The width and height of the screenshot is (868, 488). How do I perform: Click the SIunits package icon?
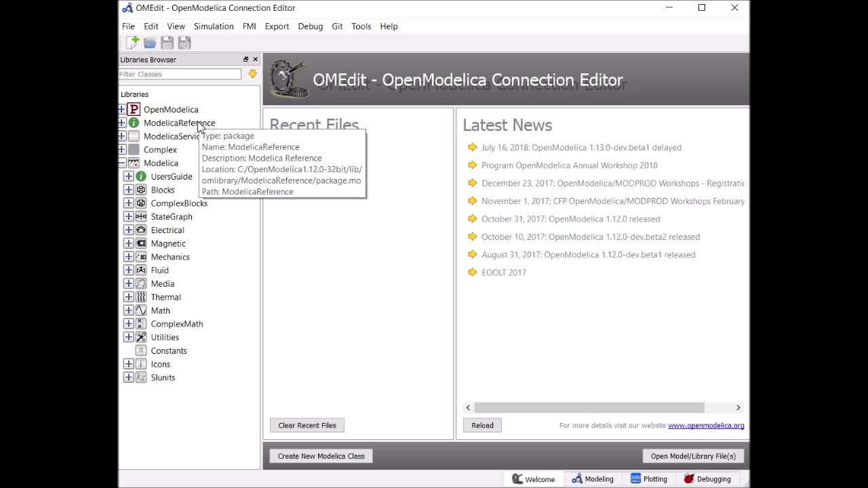[141, 378]
